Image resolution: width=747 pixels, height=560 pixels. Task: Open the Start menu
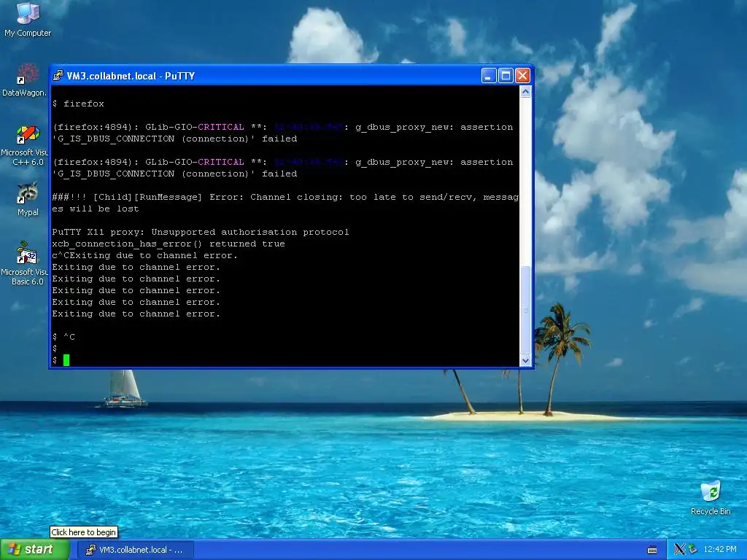click(34, 550)
